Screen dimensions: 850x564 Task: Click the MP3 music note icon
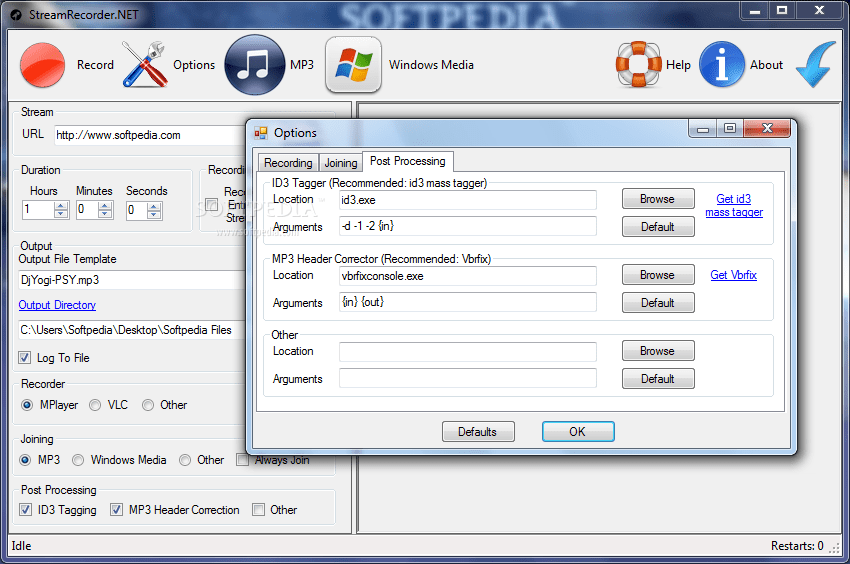click(x=254, y=65)
